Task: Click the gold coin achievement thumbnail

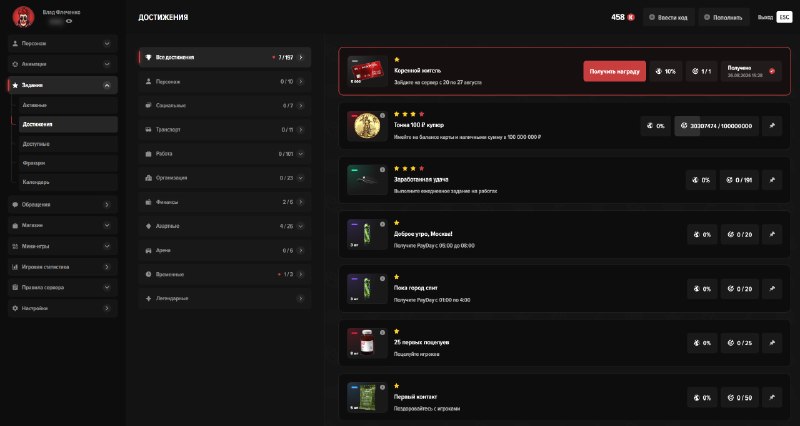Action: (x=367, y=126)
